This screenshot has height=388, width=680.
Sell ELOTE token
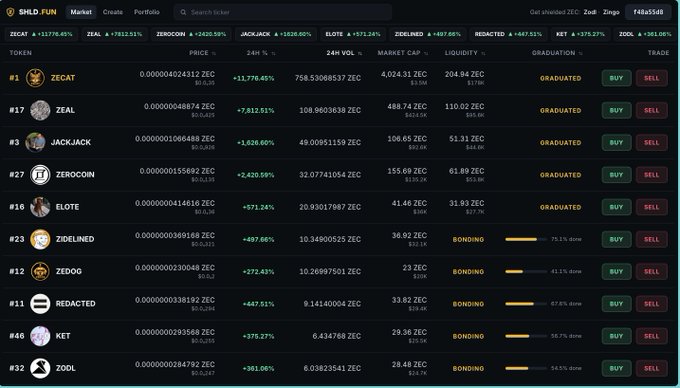[651, 207]
